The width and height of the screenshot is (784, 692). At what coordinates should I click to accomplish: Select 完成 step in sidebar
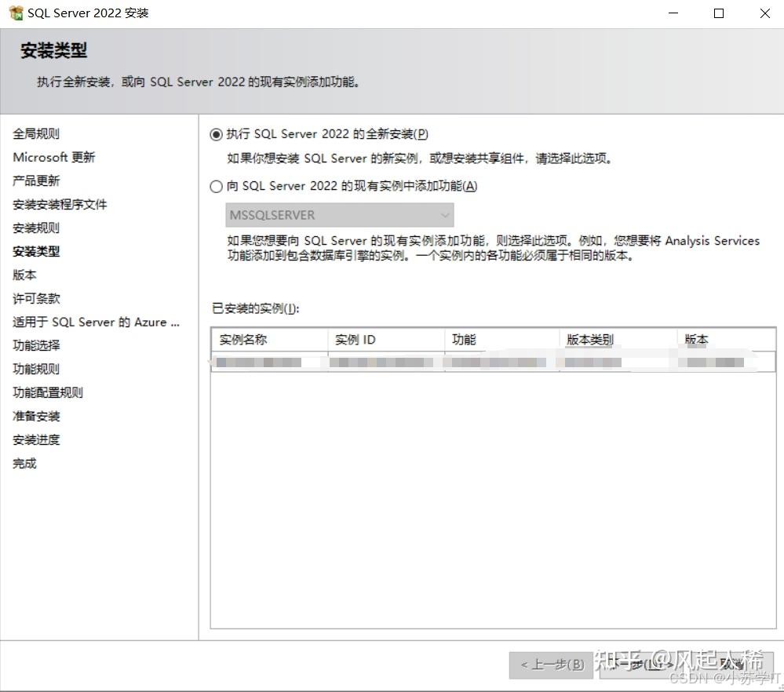[24, 463]
